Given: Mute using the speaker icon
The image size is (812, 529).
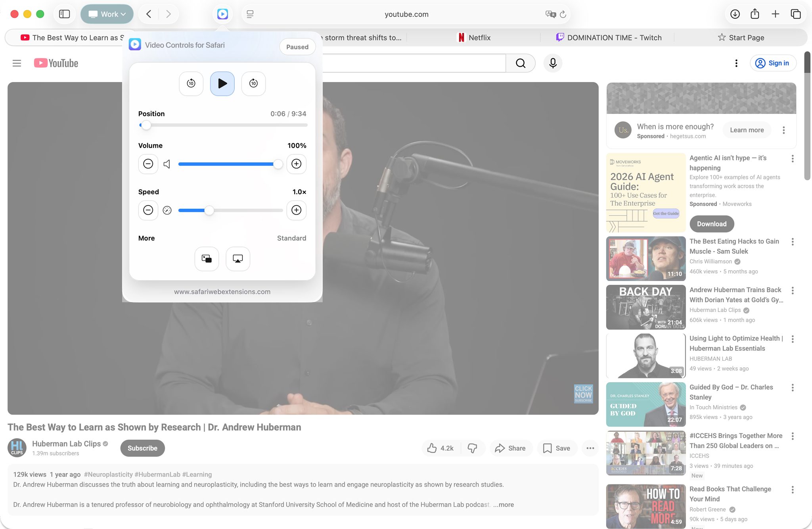Looking at the screenshot, I should tap(167, 164).
